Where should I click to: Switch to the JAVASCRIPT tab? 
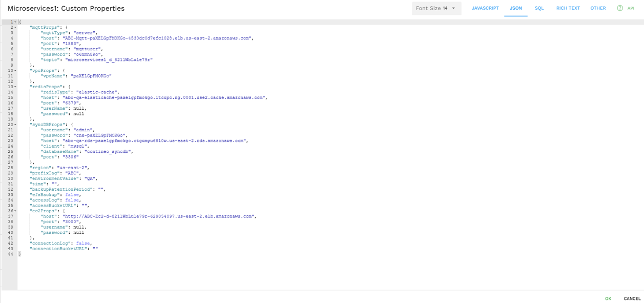pos(485,8)
